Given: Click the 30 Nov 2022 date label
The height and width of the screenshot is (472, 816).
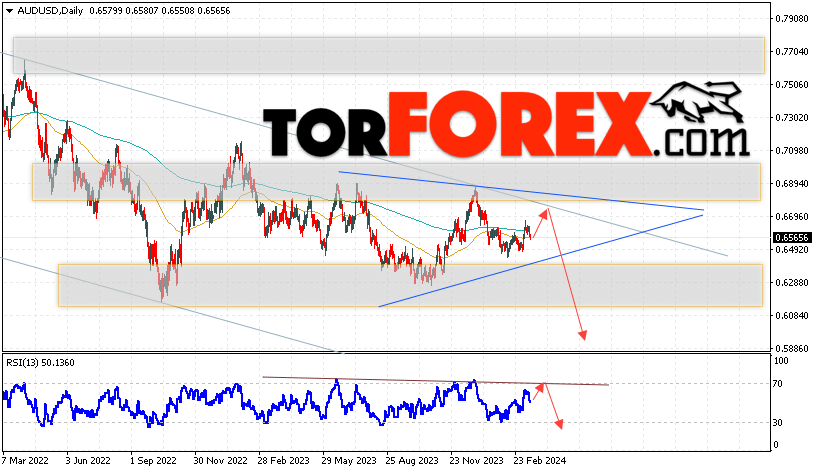Looking at the screenshot, I should [220, 461].
